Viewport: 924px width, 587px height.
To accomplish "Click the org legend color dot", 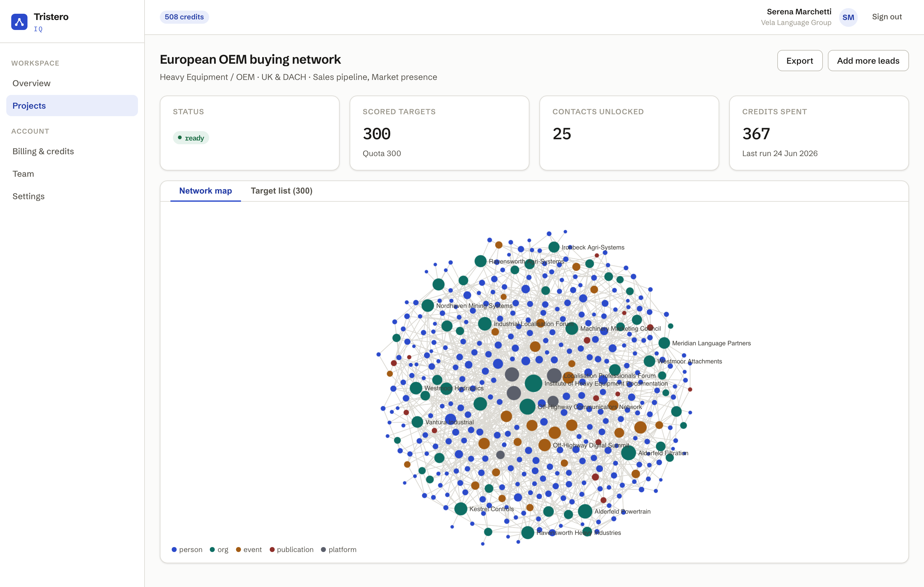I will pos(212,550).
